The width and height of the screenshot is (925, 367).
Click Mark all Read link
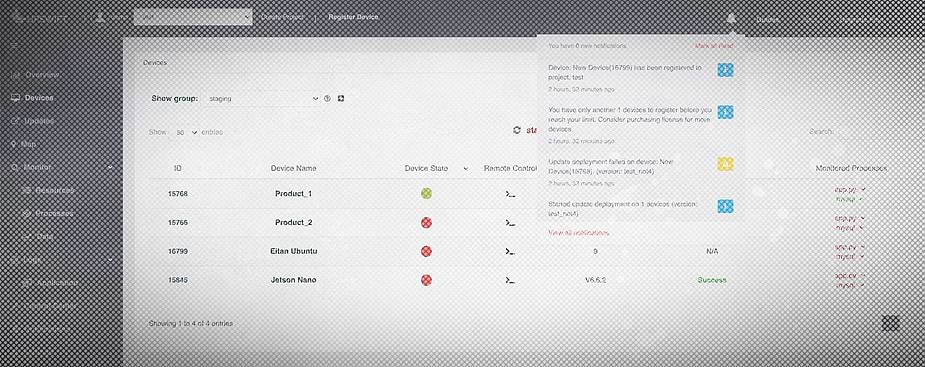click(714, 45)
